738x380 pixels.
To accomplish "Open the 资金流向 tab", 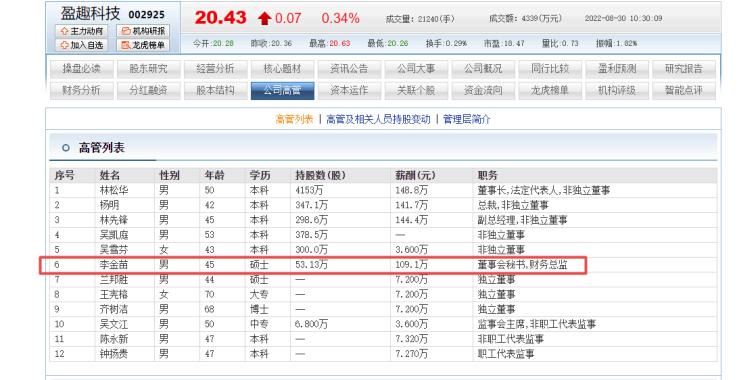I will click(x=483, y=90).
